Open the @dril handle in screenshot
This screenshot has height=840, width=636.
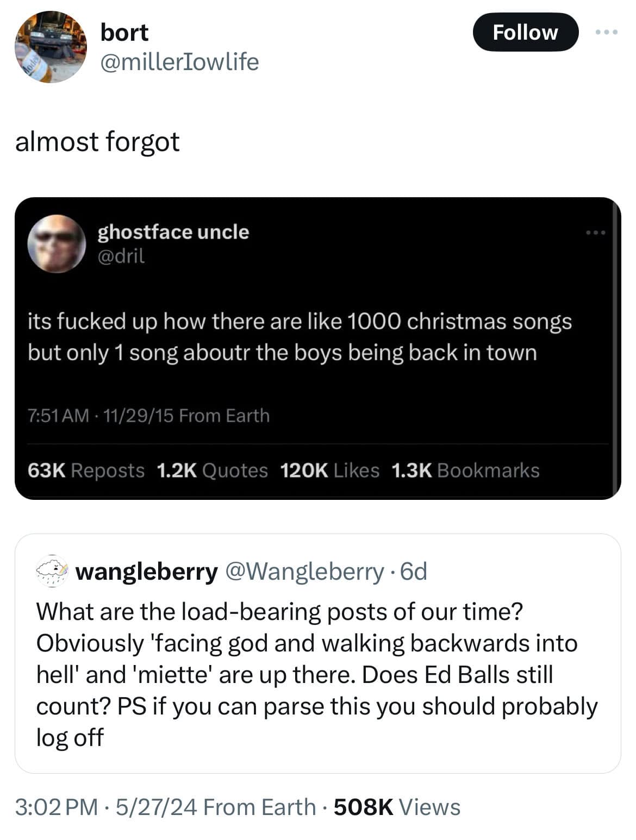(x=121, y=256)
